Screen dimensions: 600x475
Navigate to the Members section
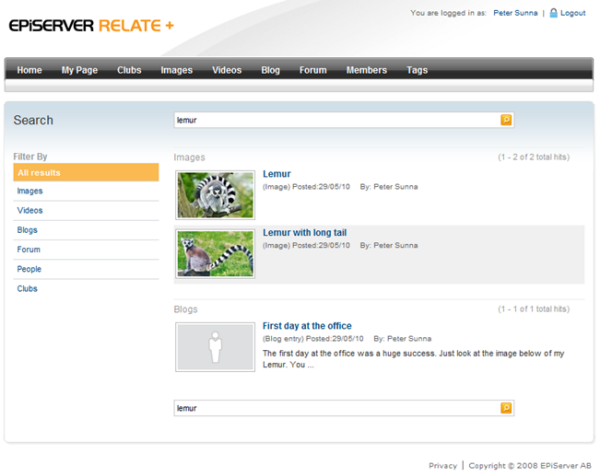(366, 70)
